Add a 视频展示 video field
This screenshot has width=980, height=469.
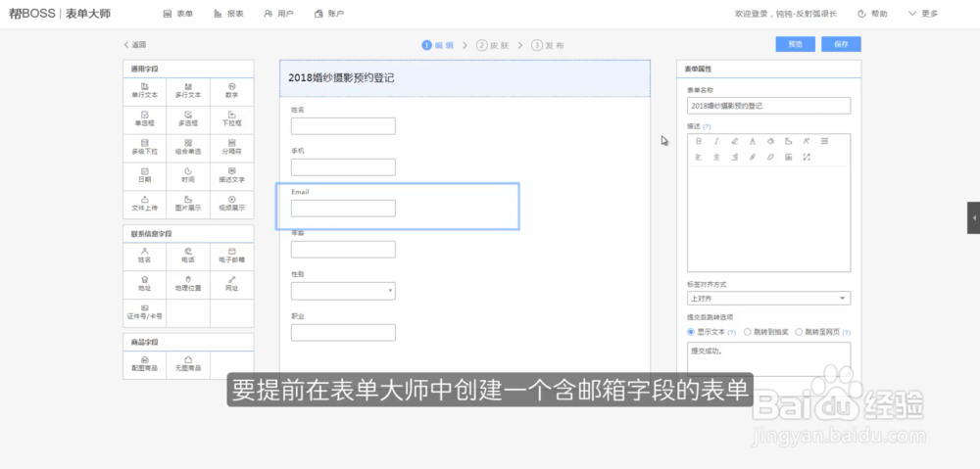pos(232,205)
